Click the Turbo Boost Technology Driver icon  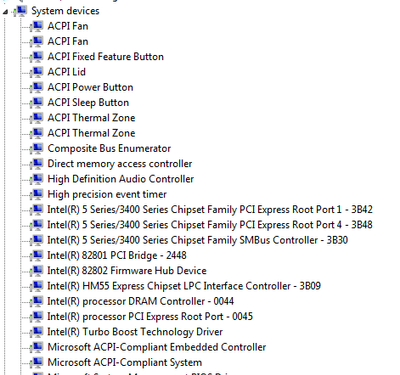tap(36, 332)
